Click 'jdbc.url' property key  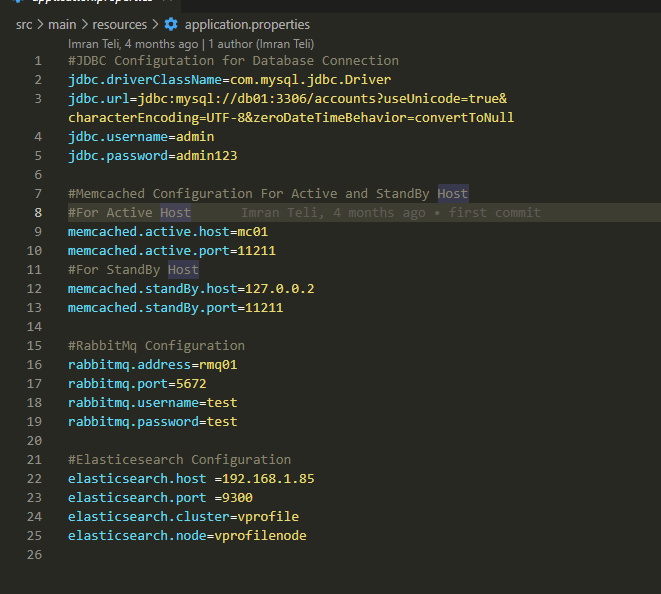(x=99, y=99)
